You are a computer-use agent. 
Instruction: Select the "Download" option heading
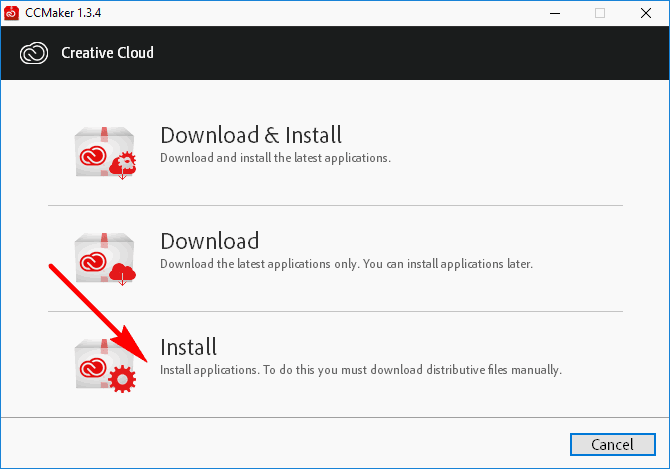pos(210,241)
